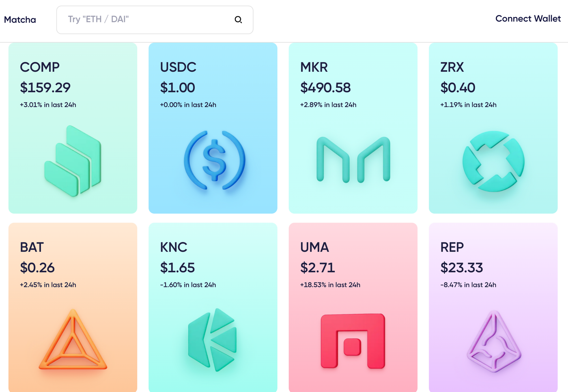Select KNC -1.60% 24h change text
The height and width of the screenshot is (392, 568).
188,285
